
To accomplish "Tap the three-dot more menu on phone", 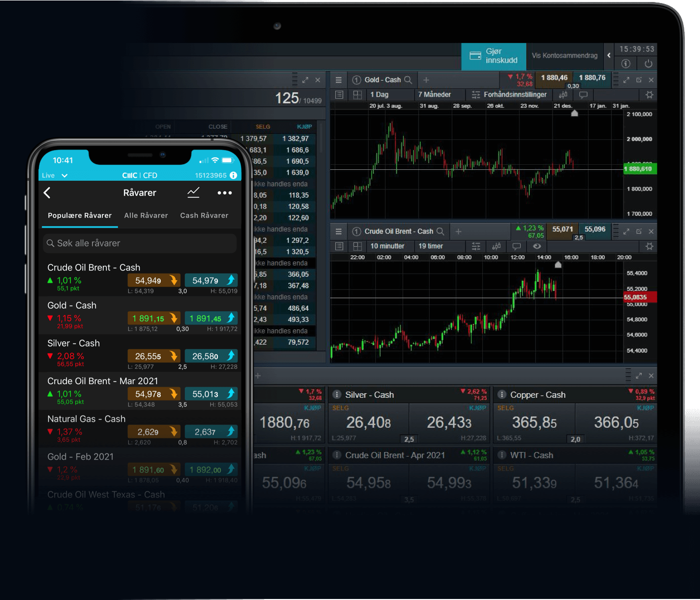I will click(224, 193).
